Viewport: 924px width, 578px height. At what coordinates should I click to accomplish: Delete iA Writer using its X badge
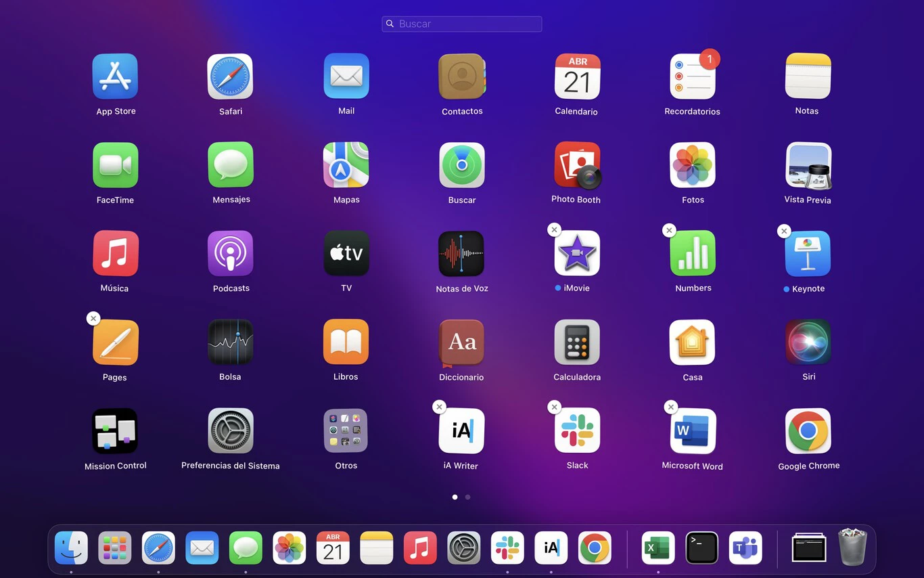[x=439, y=407]
